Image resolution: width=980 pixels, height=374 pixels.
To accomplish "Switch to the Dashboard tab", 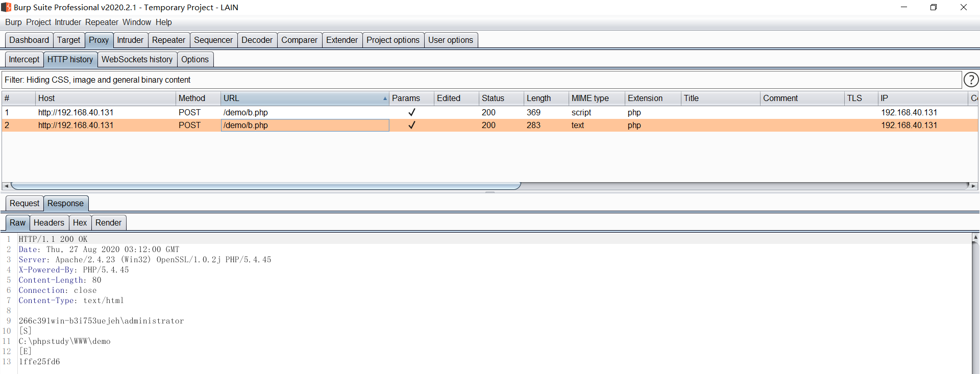I will coord(29,40).
